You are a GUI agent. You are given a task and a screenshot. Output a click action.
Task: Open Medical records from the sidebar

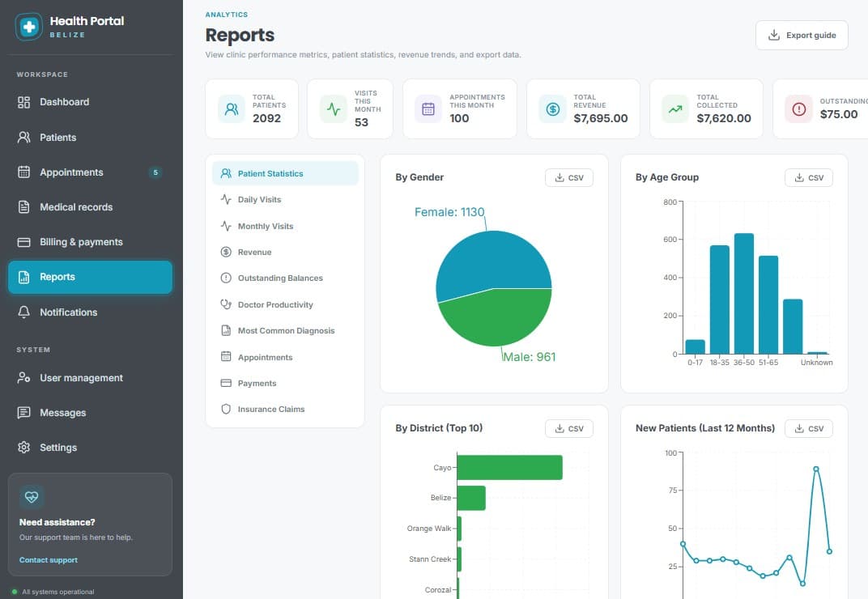pyautogui.click(x=90, y=207)
